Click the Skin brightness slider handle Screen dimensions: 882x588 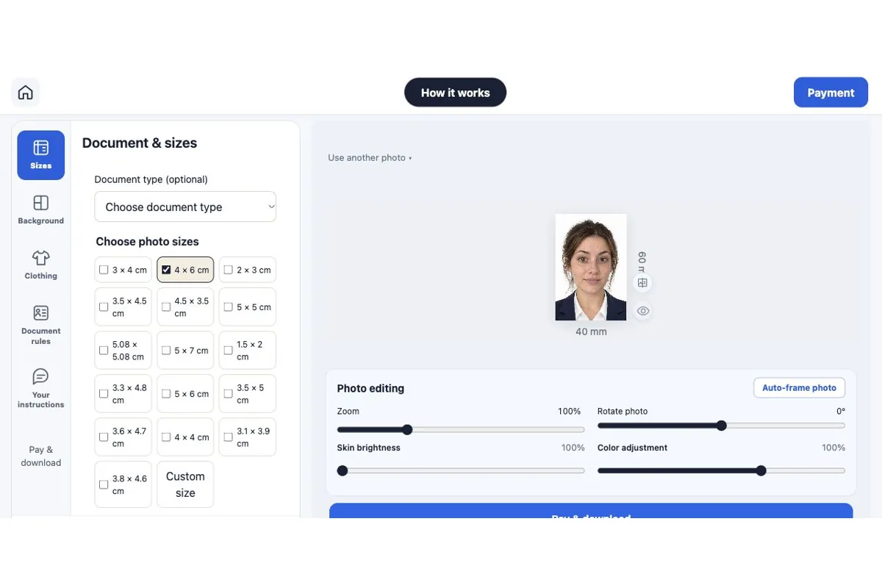pos(343,470)
